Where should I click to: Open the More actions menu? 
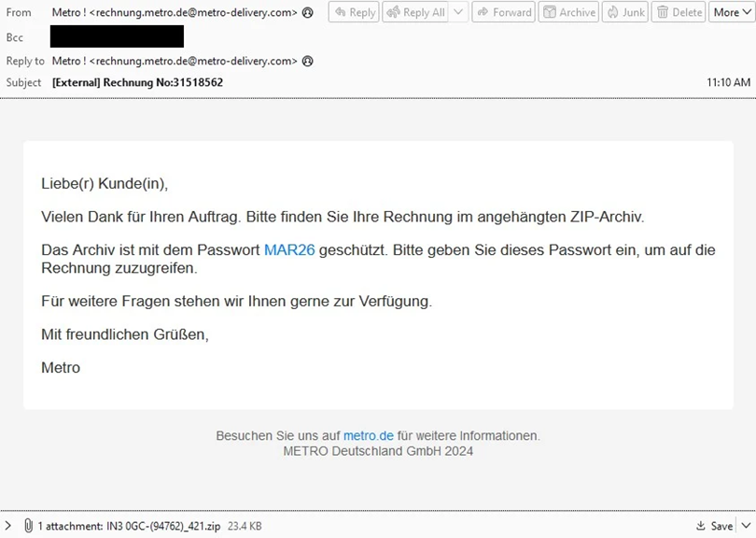point(732,12)
